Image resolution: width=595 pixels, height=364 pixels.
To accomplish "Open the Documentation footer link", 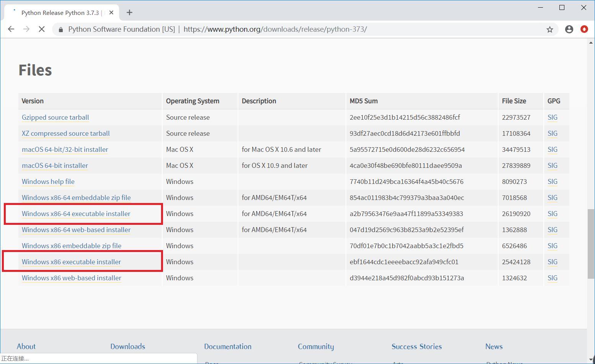I will (x=228, y=346).
